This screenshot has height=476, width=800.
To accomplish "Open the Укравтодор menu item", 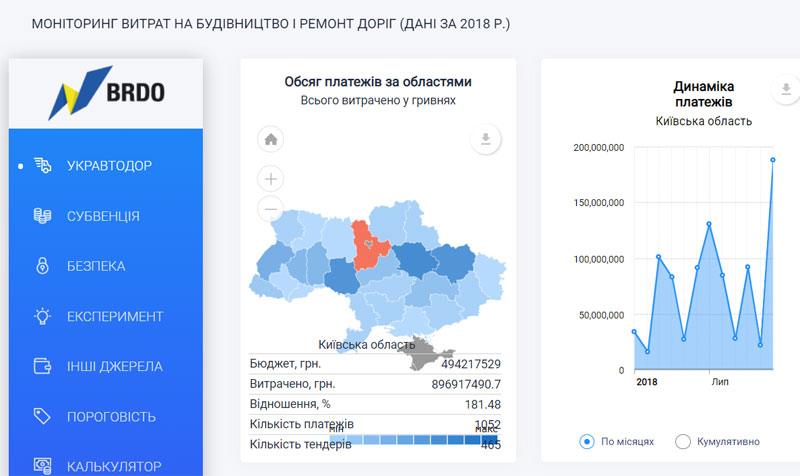I will pyautogui.click(x=109, y=165).
